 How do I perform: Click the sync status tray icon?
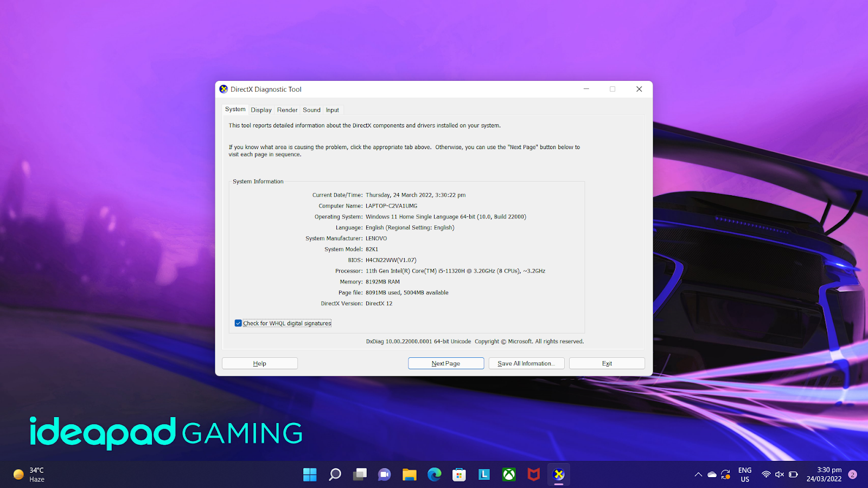(x=726, y=474)
